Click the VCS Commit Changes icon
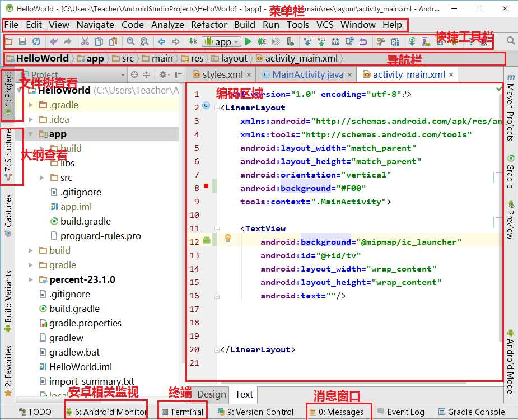The image size is (518, 420). point(321,41)
